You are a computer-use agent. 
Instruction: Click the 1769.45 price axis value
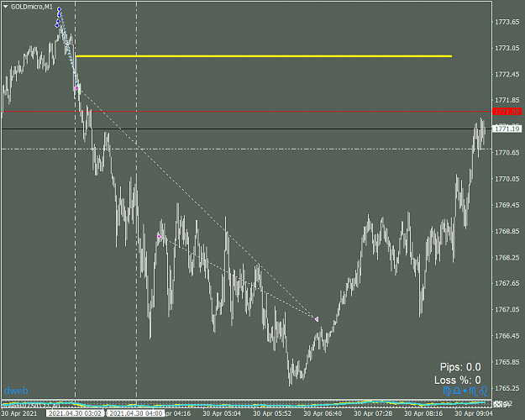click(x=507, y=205)
